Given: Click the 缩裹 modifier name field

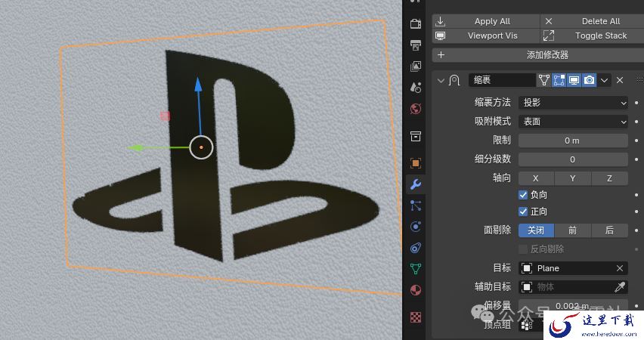Looking at the screenshot, I should 502,80.
